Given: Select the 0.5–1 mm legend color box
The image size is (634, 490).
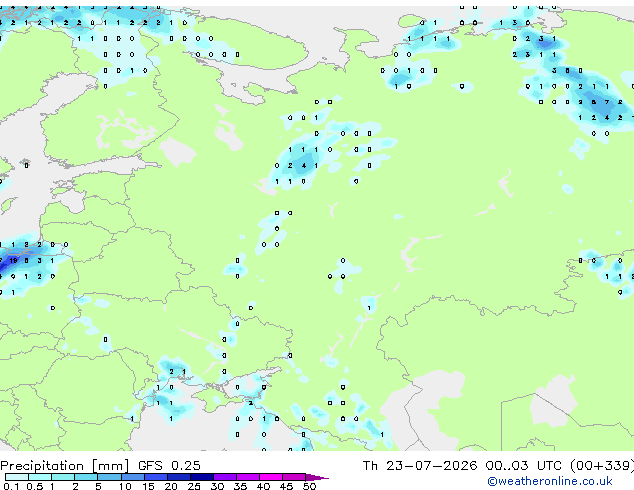Looking at the screenshot, I should (x=40, y=477).
